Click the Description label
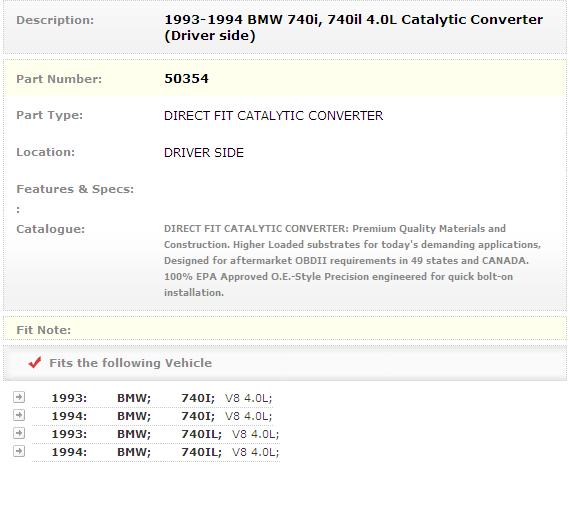570x520 pixels. click(x=55, y=20)
